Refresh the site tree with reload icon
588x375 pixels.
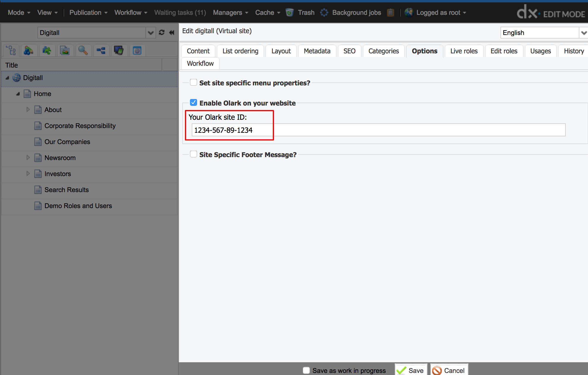point(162,32)
